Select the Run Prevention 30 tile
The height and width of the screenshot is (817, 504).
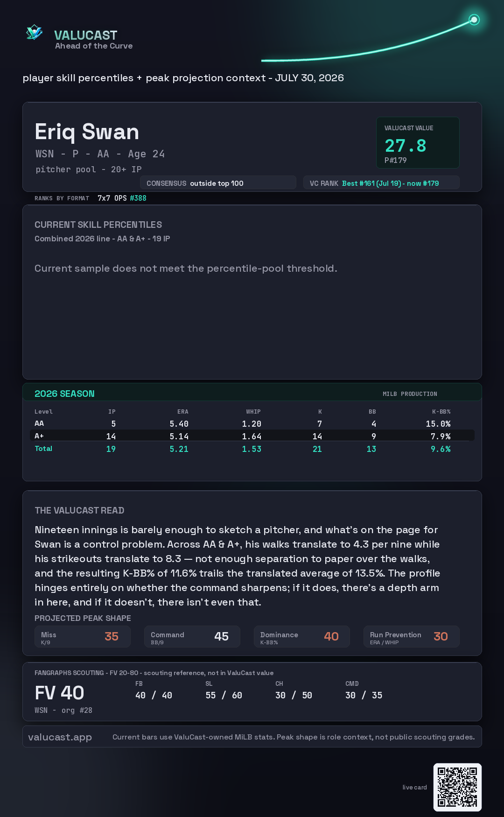pos(412,637)
